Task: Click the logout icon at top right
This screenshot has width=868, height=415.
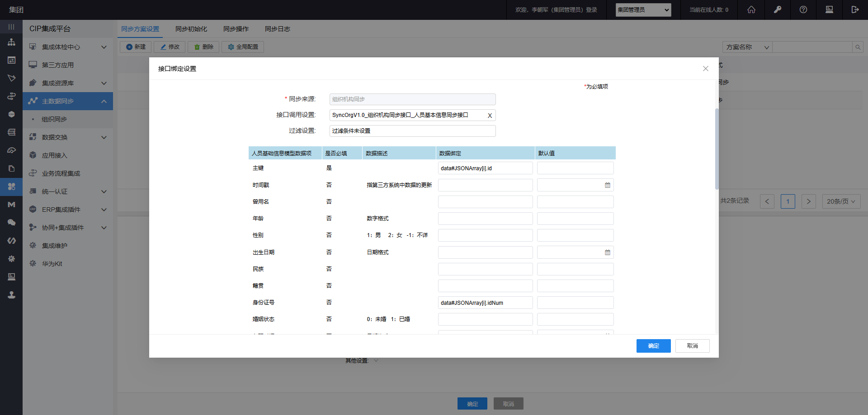Action: 854,9
